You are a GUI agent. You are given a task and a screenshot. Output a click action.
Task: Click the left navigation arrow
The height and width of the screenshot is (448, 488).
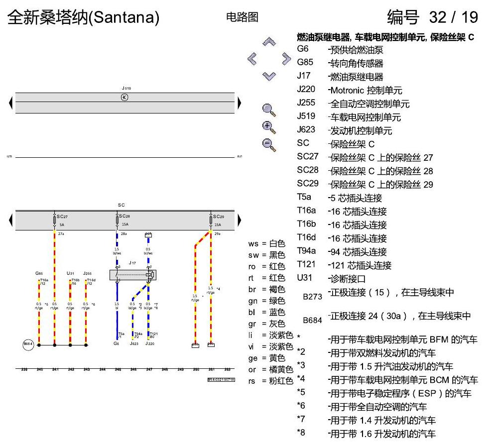[252, 59]
